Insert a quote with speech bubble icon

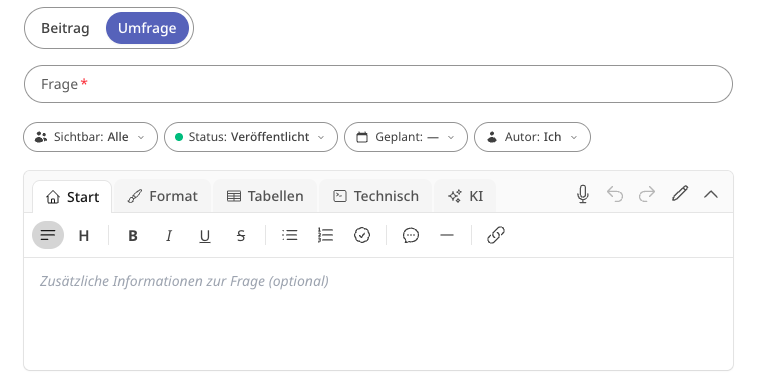pyautogui.click(x=410, y=235)
